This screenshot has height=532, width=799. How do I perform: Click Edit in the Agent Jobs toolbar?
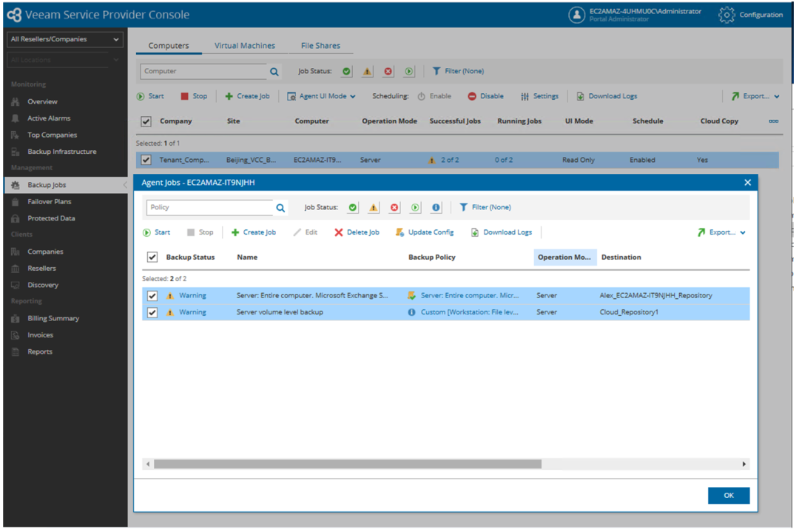coord(306,232)
